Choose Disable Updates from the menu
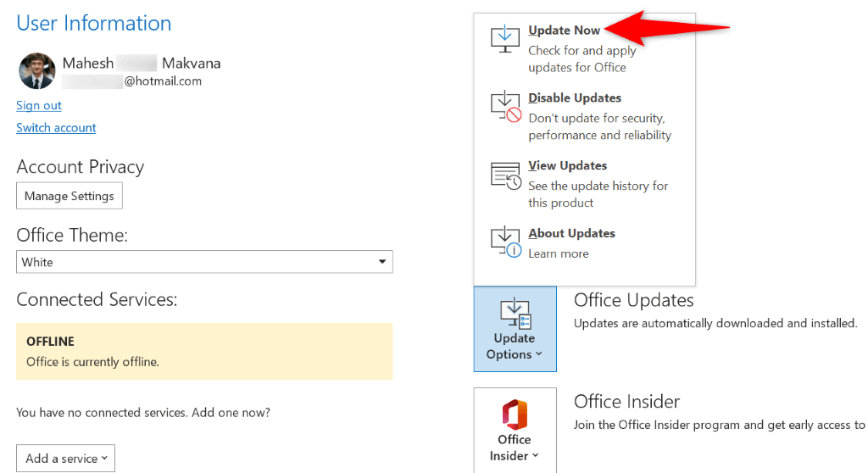The image size is (868, 473). point(575,98)
